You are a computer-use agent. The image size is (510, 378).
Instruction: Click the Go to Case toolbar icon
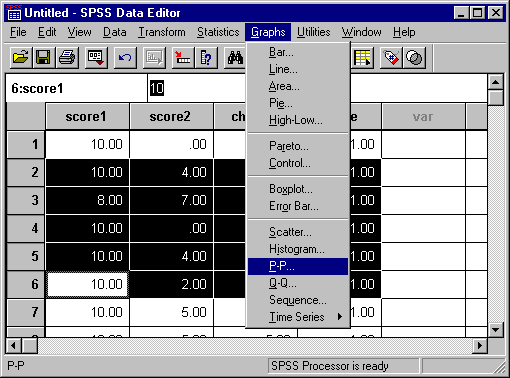(x=183, y=58)
